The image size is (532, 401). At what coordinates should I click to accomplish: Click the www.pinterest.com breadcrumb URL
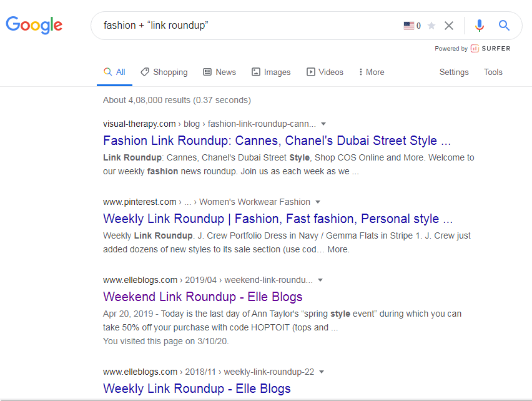click(x=207, y=202)
